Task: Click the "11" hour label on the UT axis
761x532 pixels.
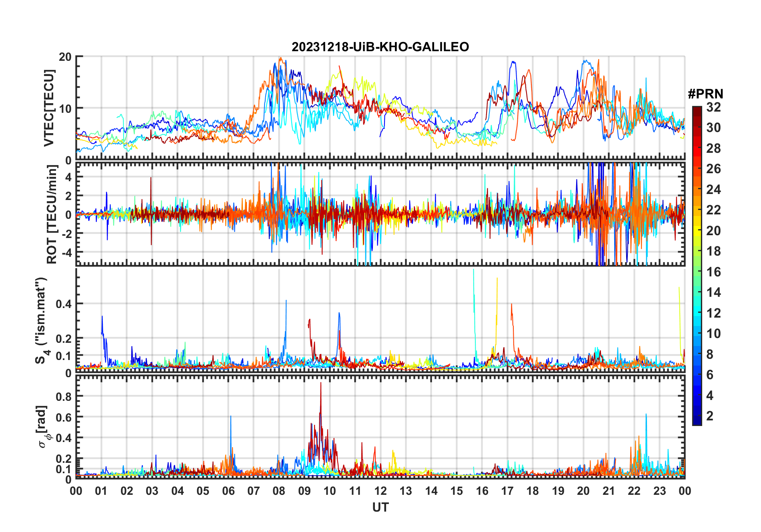Action: tap(355, 491)
